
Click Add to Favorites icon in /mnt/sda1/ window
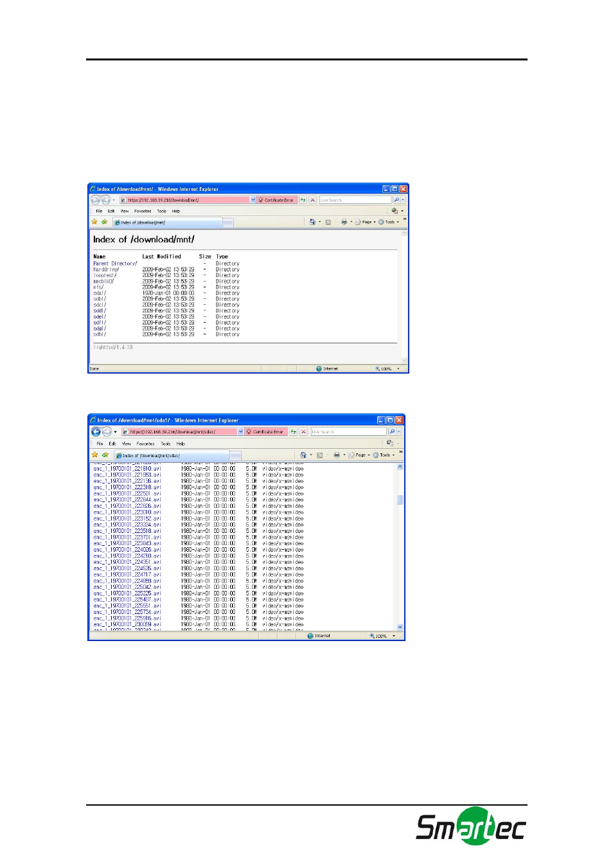(x=105, y=455)
